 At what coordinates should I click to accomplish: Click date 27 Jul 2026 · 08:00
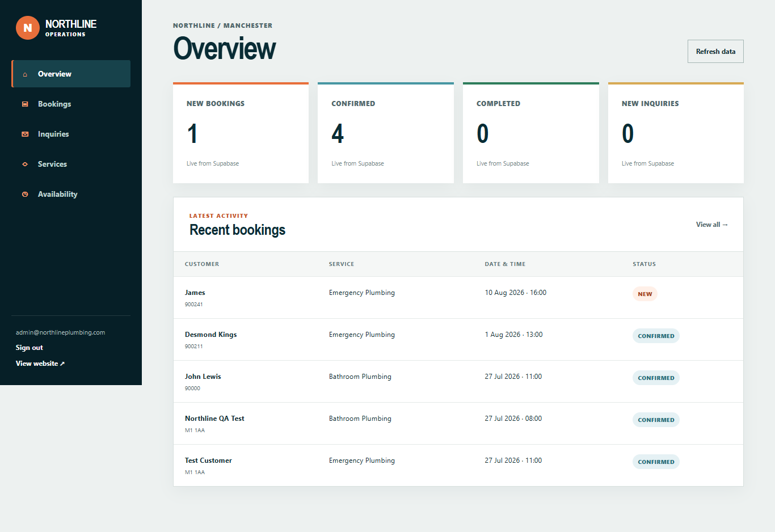click(x=513, y=419)
